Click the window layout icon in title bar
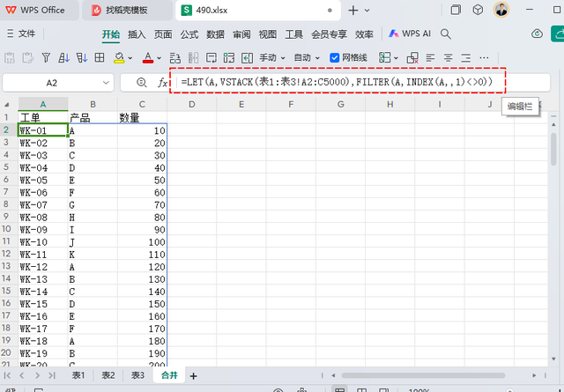This screenshot has height=392, width=564. click(456, 10)
